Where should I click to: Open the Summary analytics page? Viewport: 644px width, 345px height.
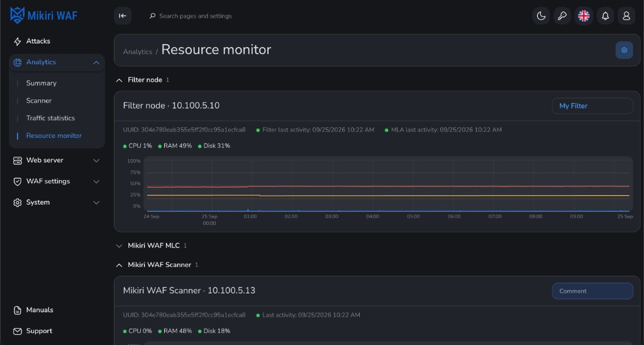point(41,83)
